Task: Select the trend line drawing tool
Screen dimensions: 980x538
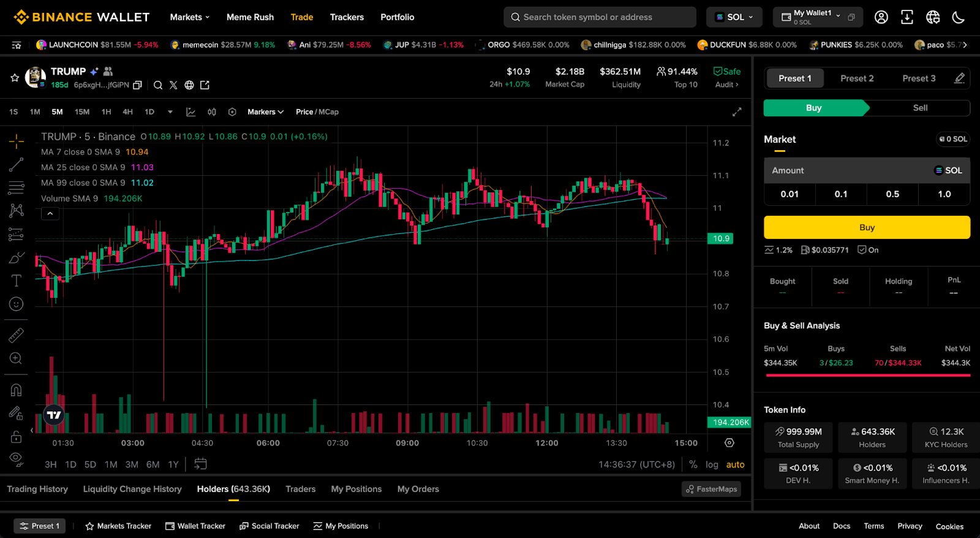Action: point(17,164)
